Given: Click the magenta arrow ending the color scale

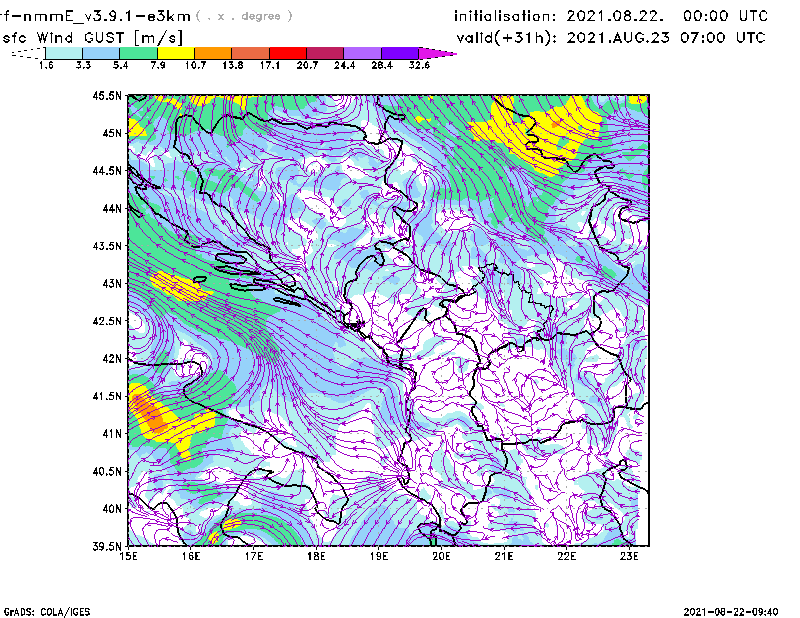Looking at the screenshot, I should 438,52.
